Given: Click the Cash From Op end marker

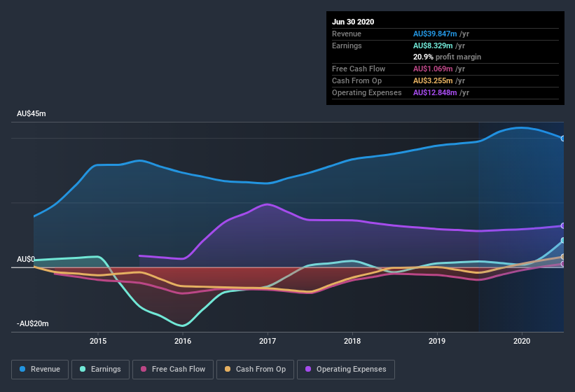Looking at the screenshot, I should coord(563,257).
